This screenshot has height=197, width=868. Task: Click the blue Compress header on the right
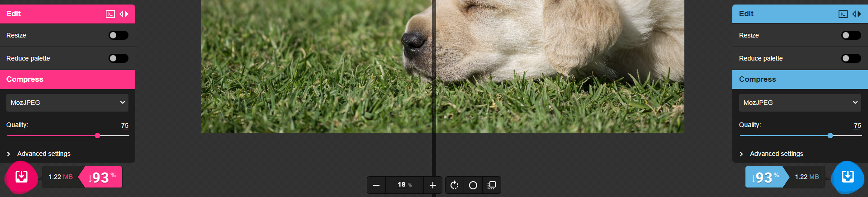click(x=800, y=79)
